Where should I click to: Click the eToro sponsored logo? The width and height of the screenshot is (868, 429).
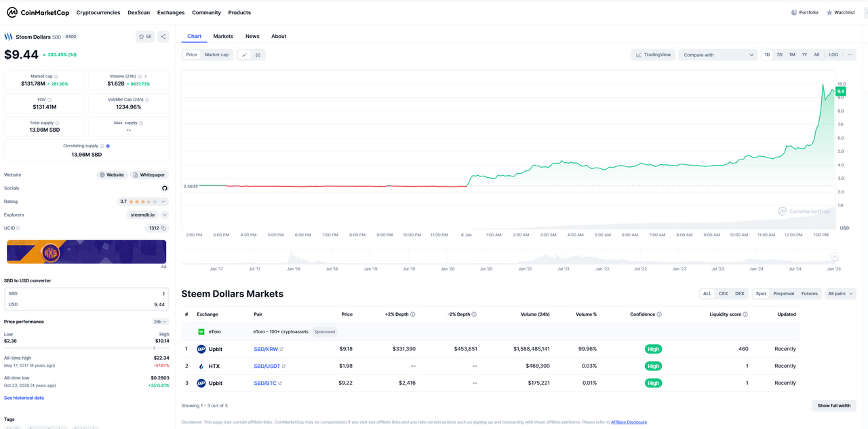[201, 332]
